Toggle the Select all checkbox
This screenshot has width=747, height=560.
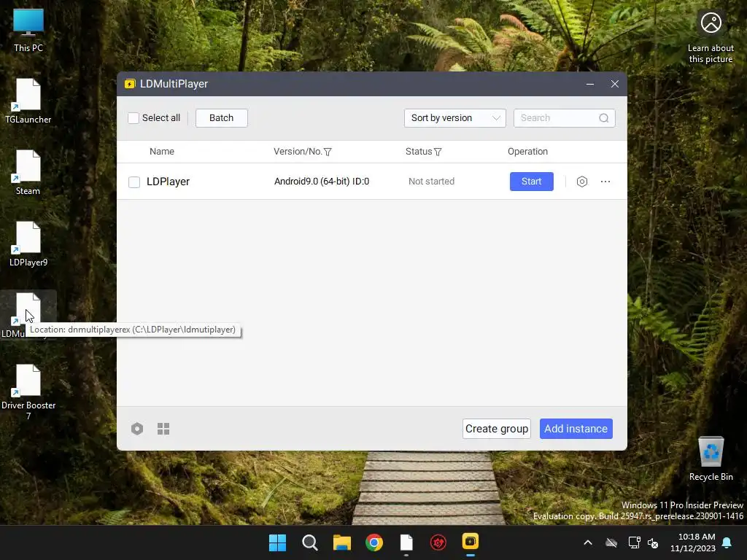pyautogui.click(x=133, y=118)
